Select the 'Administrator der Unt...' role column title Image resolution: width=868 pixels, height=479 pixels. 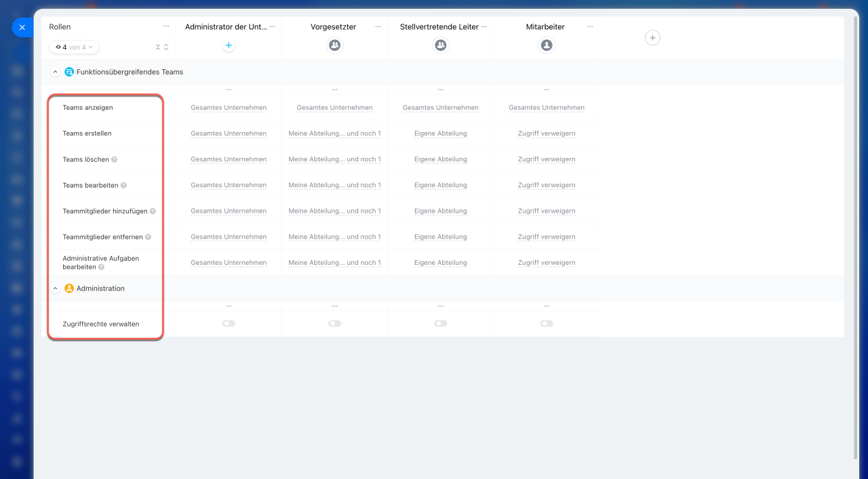(226, 27)
